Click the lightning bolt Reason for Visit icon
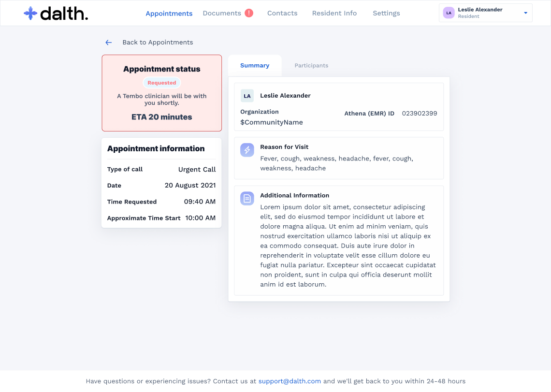This screenshot has width=551, height=392. click(247, 150)
